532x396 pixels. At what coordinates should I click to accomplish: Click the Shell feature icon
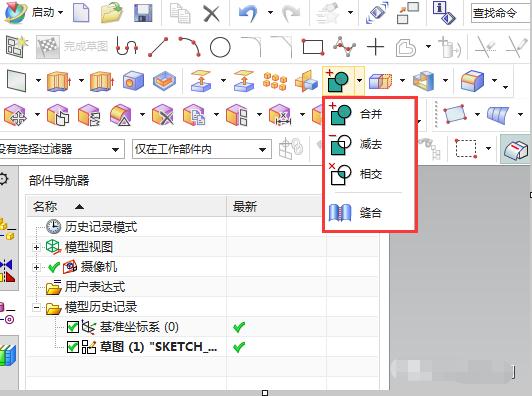(423, 81)
